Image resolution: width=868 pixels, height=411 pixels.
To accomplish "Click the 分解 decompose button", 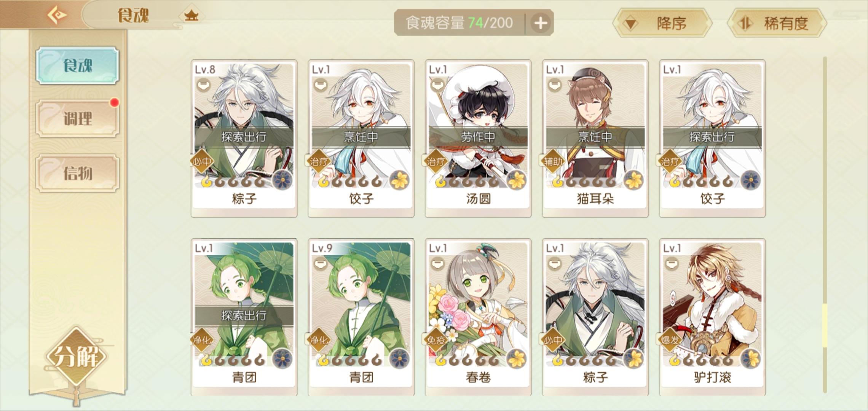I will tap(77, 357).
